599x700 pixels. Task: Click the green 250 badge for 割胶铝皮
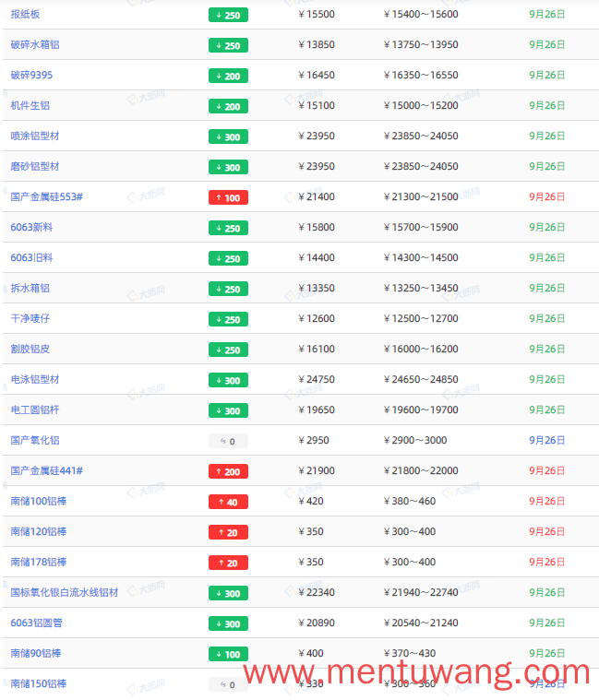click(228, 350)
